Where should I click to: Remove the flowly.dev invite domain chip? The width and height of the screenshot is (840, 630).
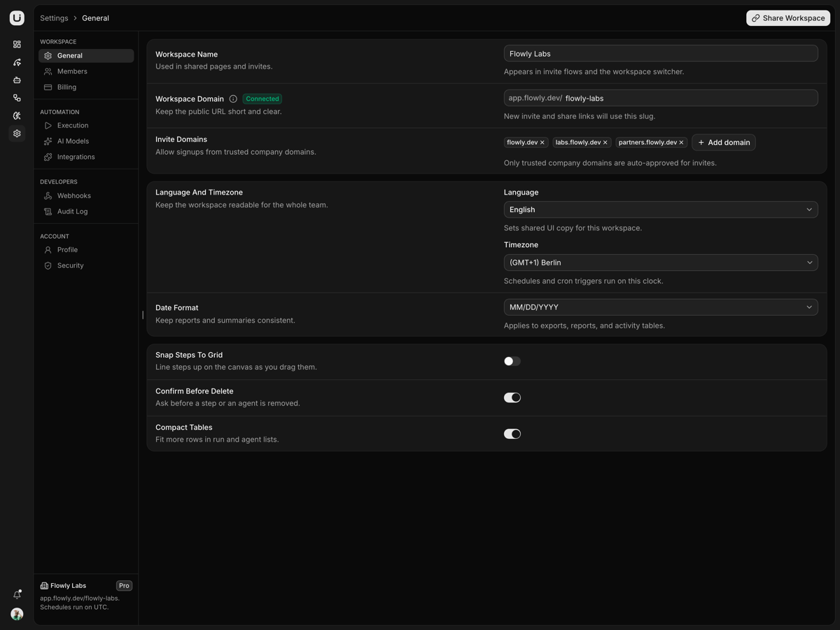(542, 143)
